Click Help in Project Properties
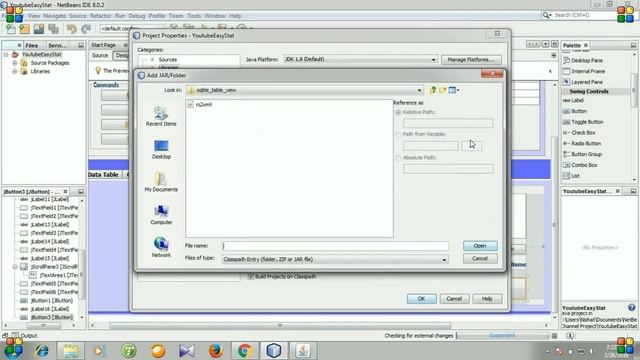Screen dimensions: 640x360 [x=487, y=299]
